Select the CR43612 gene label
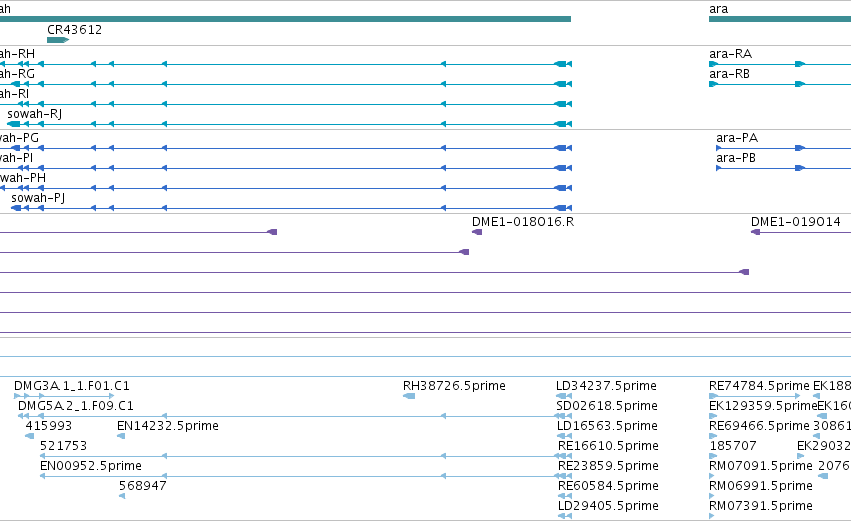 (74, 30)
